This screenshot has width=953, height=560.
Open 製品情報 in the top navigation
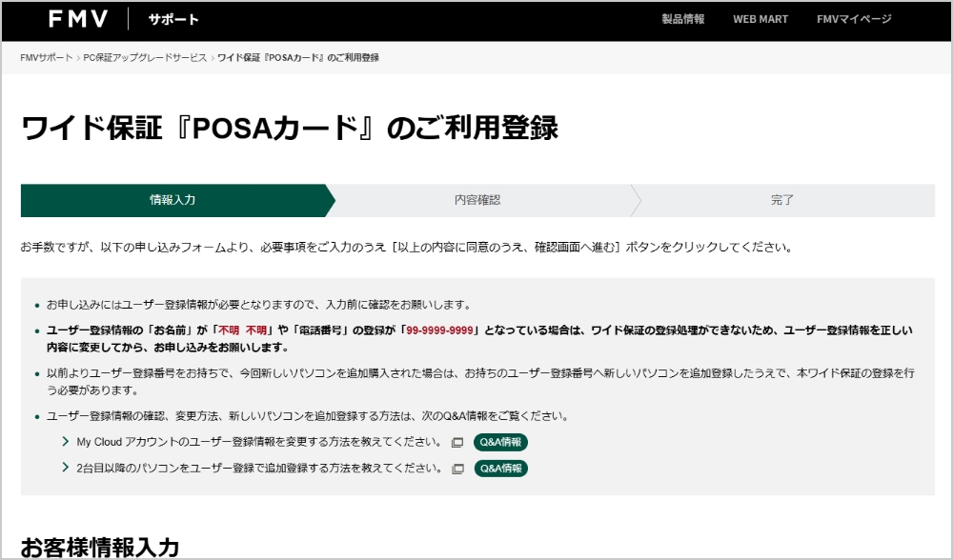coord(682,19)
